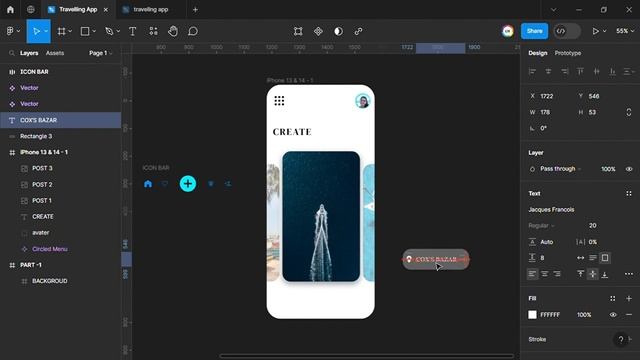The height and width of the screenshot is (360, 640).
Task: Add a new fill with plus
Action: click(629, 298)
